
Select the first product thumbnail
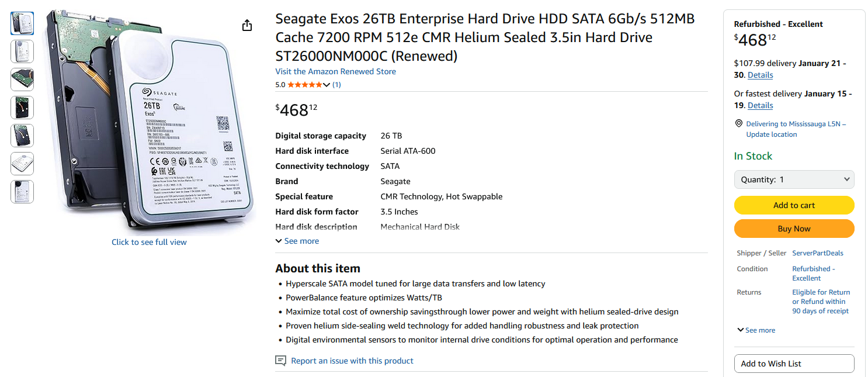point(22,23)
